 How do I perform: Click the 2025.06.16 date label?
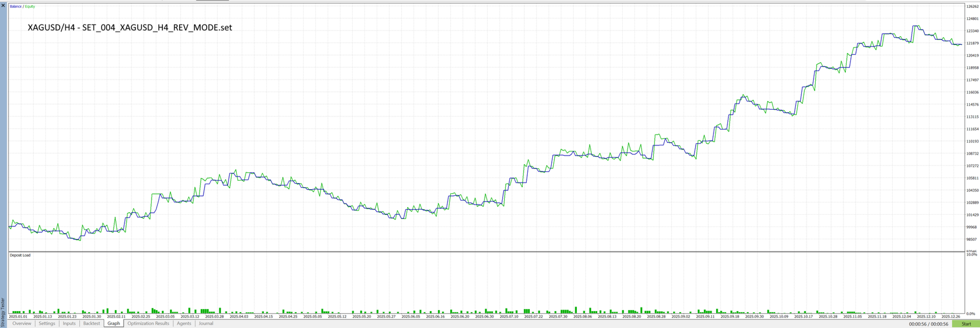point(435,317)
